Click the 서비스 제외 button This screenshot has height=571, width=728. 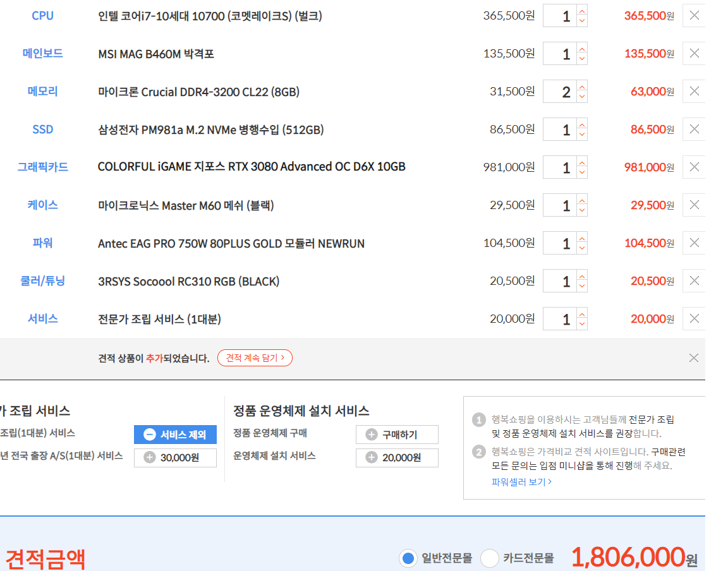pos(175,435)
